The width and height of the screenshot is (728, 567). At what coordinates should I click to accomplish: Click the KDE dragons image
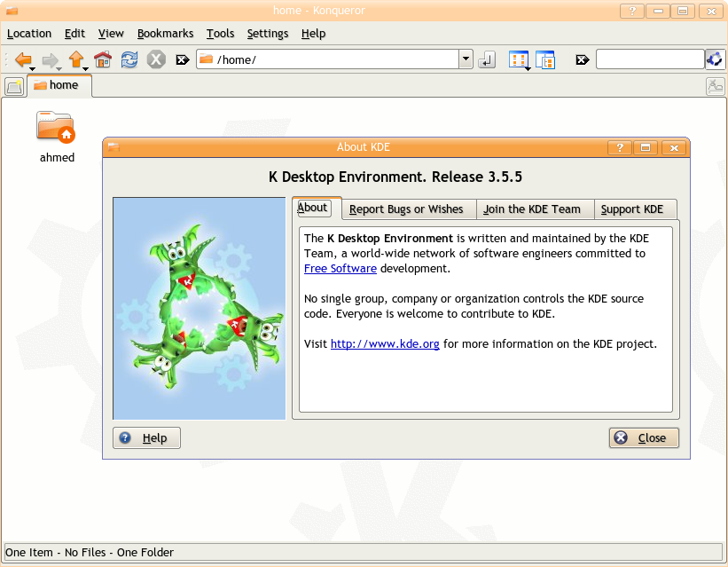click(x=200, y=309)
